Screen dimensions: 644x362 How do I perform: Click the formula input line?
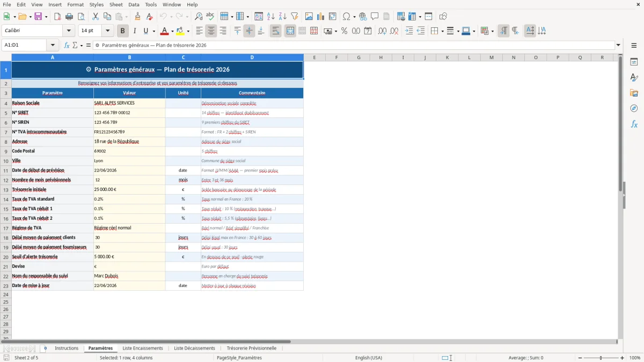[354, 45]
